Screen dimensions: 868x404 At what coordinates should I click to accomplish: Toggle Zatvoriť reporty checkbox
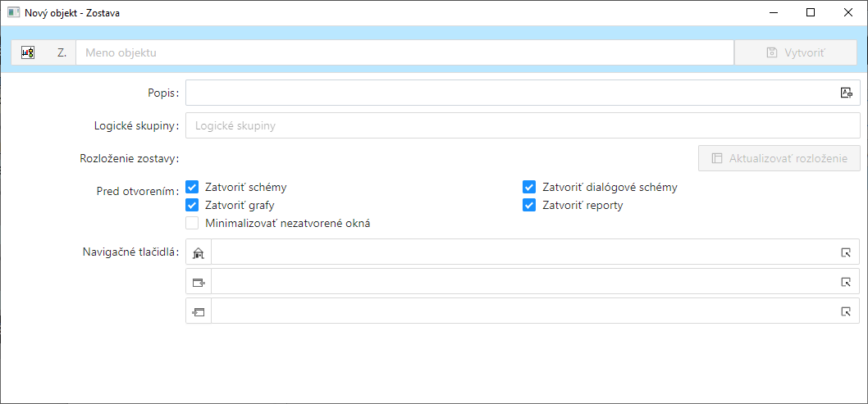(x=529, y=205)
